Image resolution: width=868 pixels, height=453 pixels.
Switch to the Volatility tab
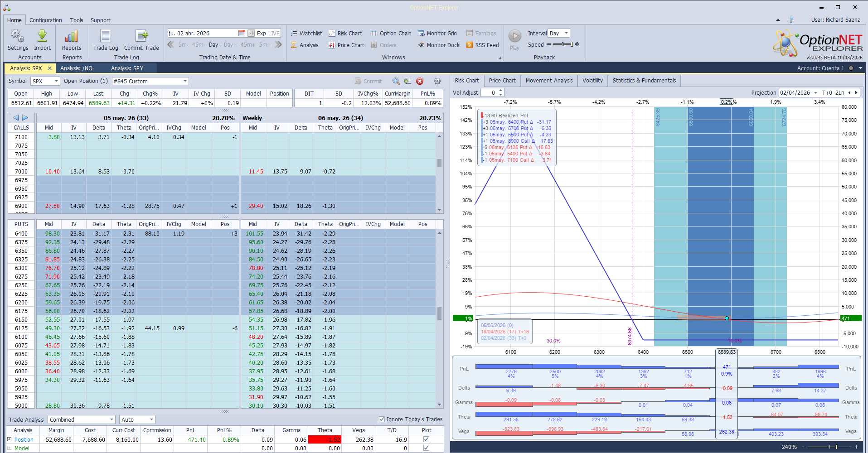pos(592,81)
